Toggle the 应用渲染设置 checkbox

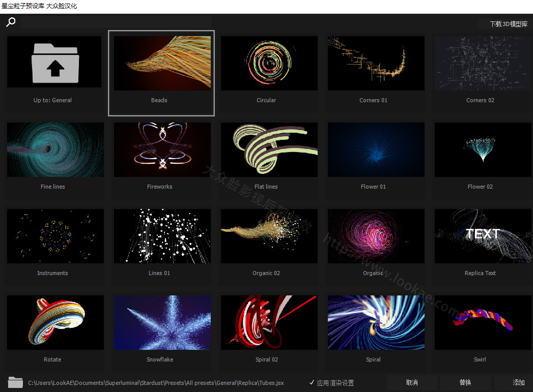click(x=312, y=382)
